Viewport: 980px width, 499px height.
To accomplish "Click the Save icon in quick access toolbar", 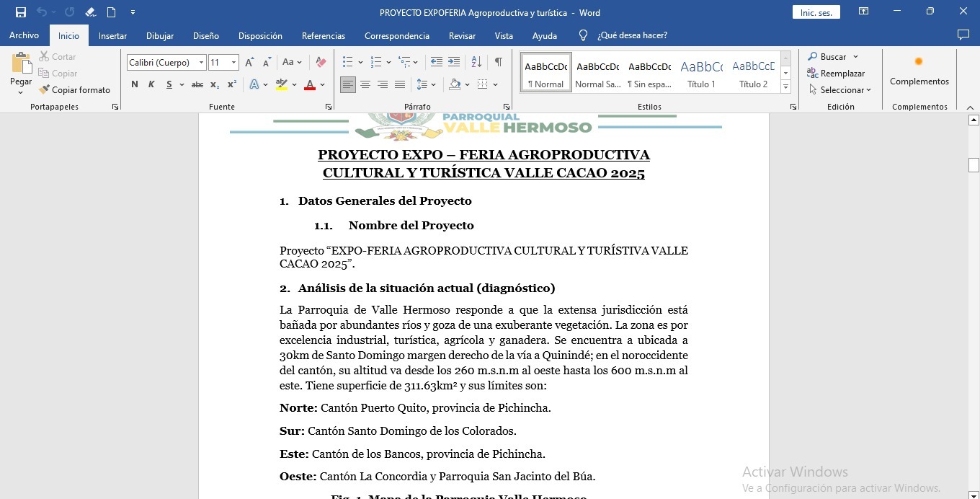I will point(20,12).
